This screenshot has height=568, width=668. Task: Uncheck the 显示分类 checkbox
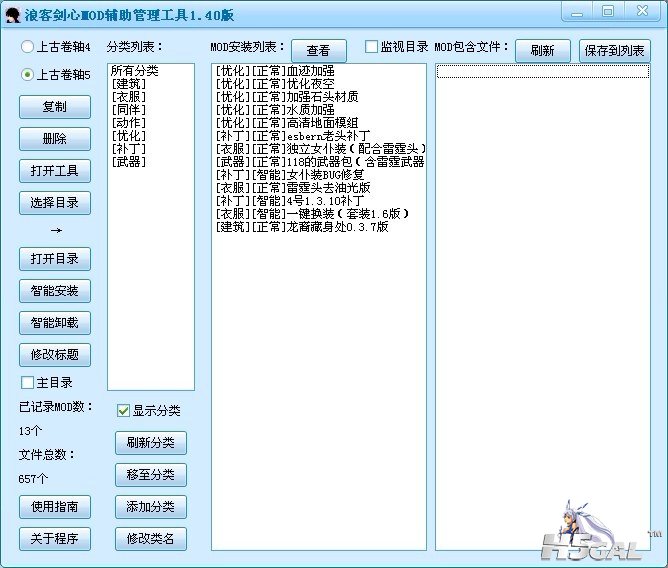[x=124, y=410]
